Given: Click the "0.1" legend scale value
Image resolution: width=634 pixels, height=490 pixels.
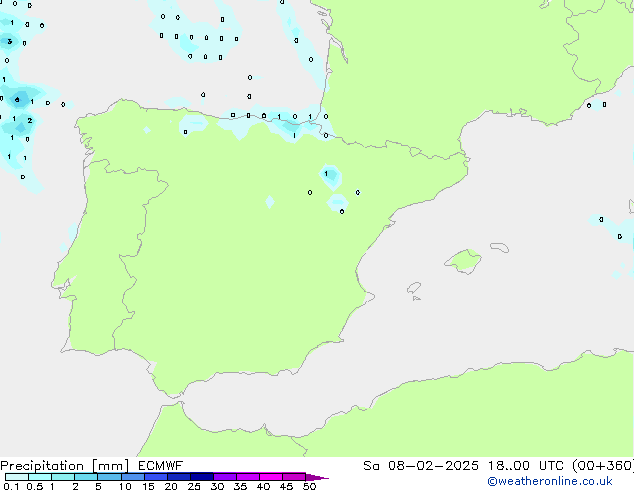Looking at the screenshot, I should click(11, 486).
